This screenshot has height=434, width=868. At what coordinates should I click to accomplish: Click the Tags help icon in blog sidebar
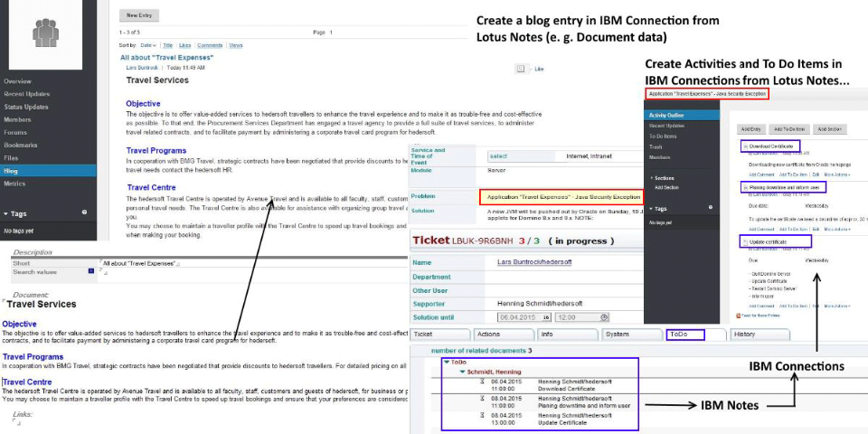[x=84, y=212]
